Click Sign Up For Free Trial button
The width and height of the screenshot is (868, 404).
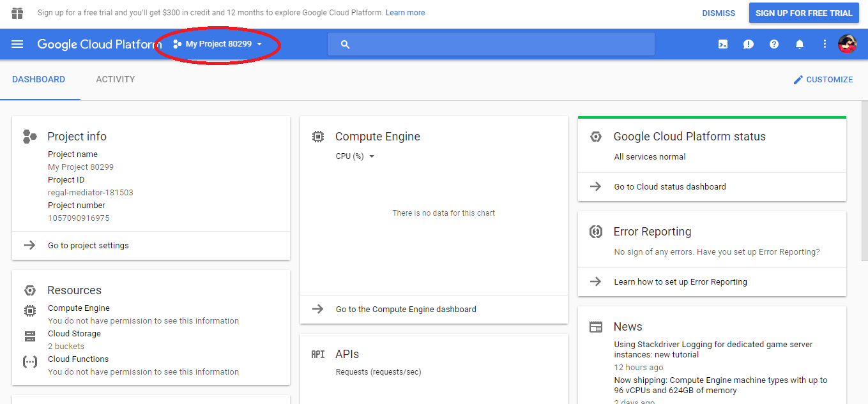coord(803,13)
